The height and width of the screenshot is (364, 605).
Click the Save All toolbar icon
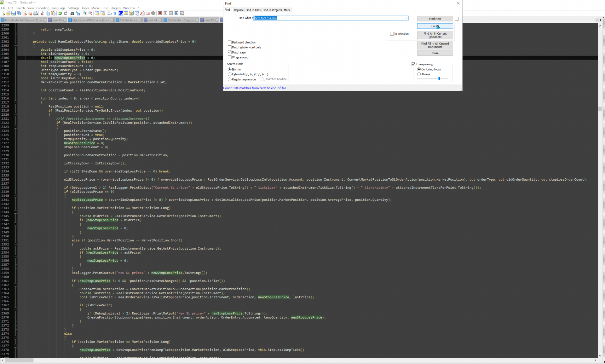[19, 13]
